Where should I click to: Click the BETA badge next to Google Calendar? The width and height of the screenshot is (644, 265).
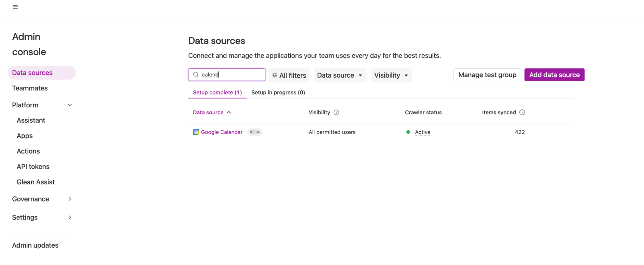(255, 132)
